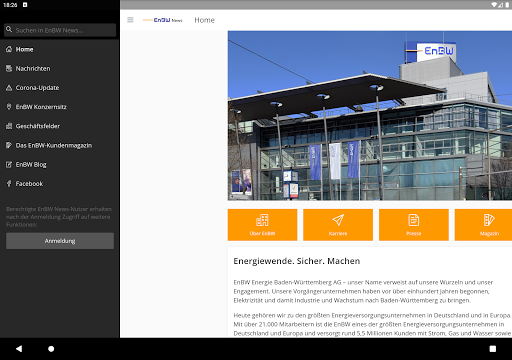This screenshot has width=512, height=360.
Task: Open the hamburger menu icon
Action: tap(130, 20)
